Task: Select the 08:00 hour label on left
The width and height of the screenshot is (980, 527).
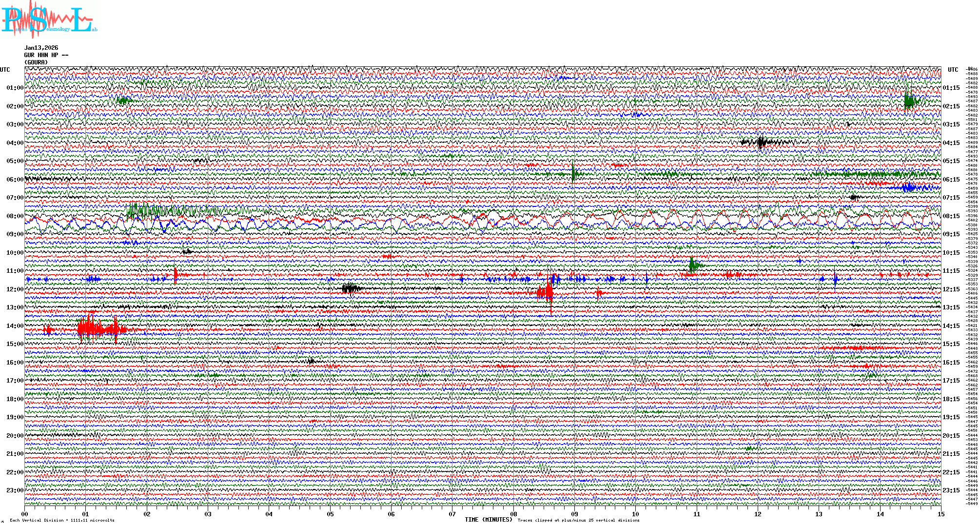Action: pyautogui.click(x=15, y=216)
